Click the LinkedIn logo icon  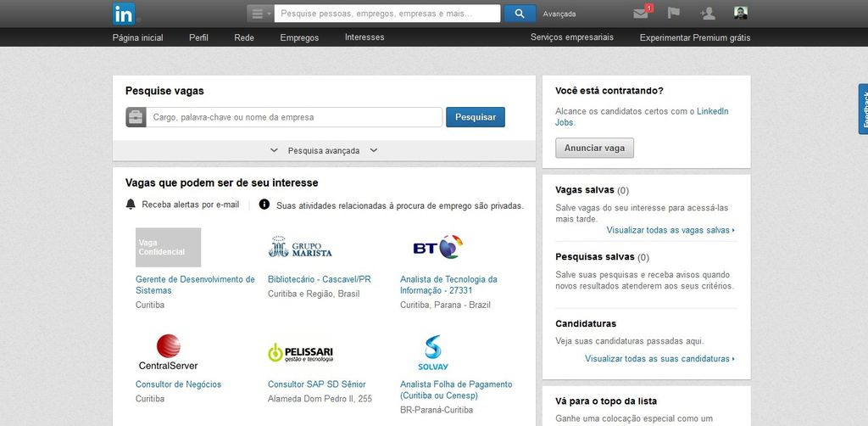point(124,14)
